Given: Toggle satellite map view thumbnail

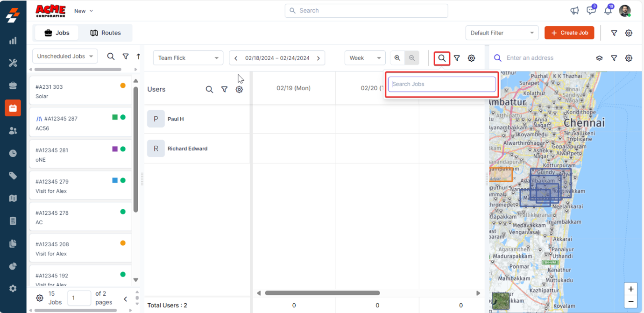Looking at the screenshot, I should [x=501, y=301].
